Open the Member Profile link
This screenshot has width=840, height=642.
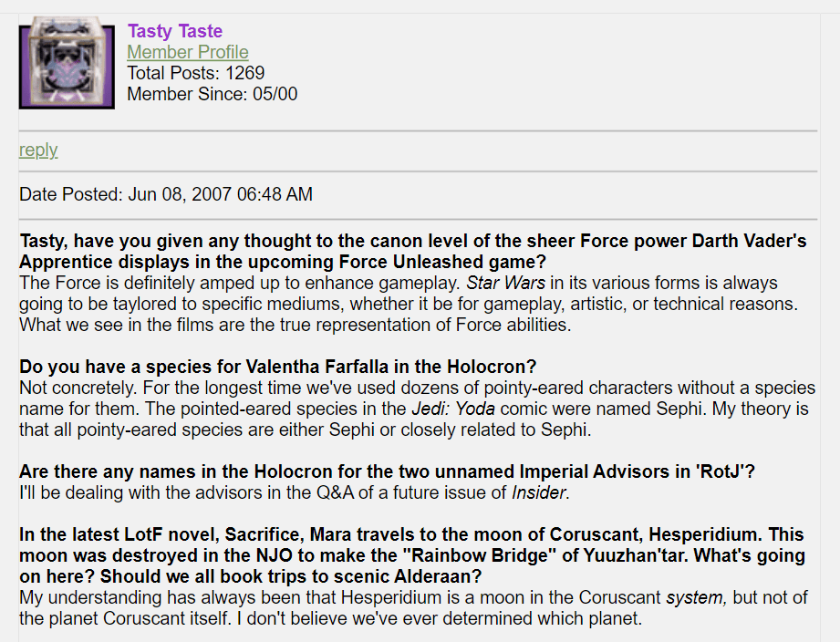pyautogui.click(x=187, y=53)
